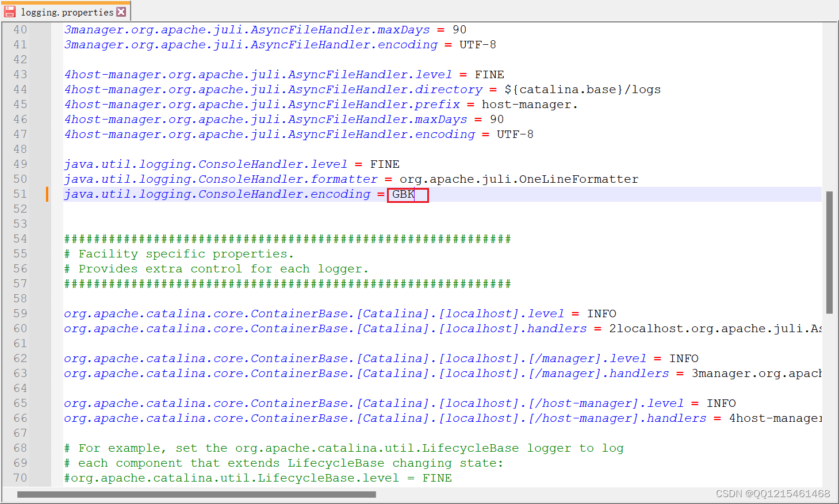Click 'INFO' value on line 65
The height and width of the screenshot is (504, 839).
(721, 403)
